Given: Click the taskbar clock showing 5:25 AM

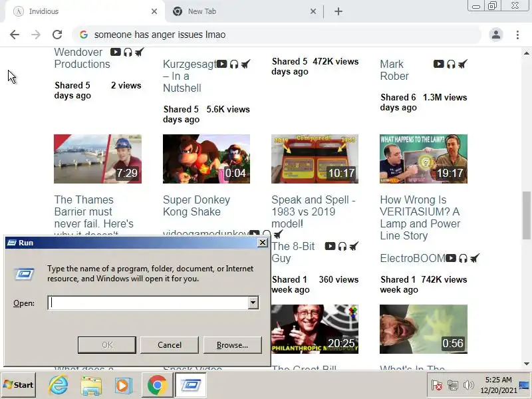Looking at the screenshot, I should click(498, 385).
